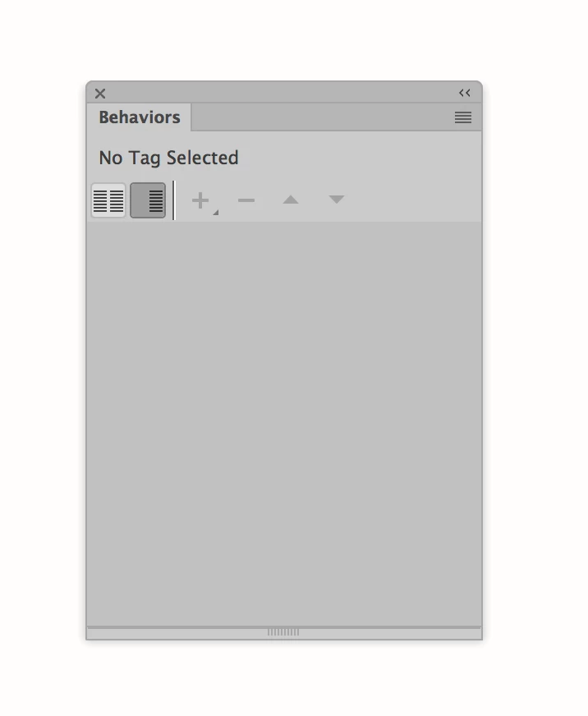Move the event value up with the up arrow
Screen dimensions: 588x716
[x=291, y=200]
